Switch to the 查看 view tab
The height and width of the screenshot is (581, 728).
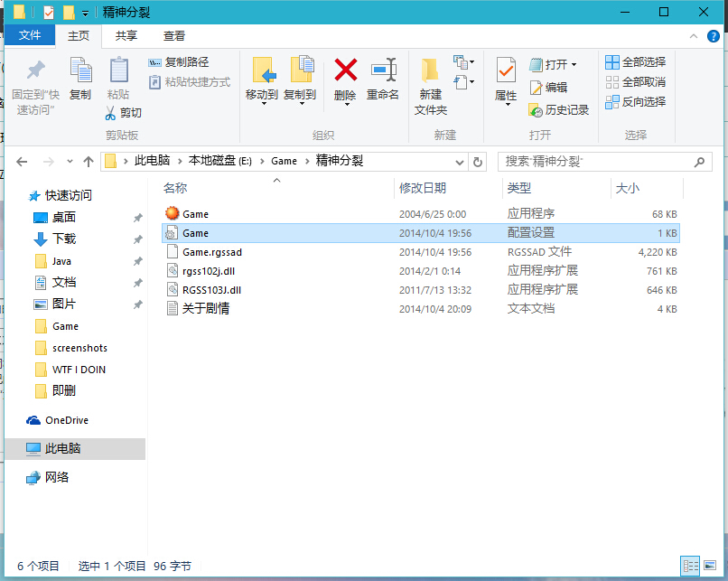174,36
